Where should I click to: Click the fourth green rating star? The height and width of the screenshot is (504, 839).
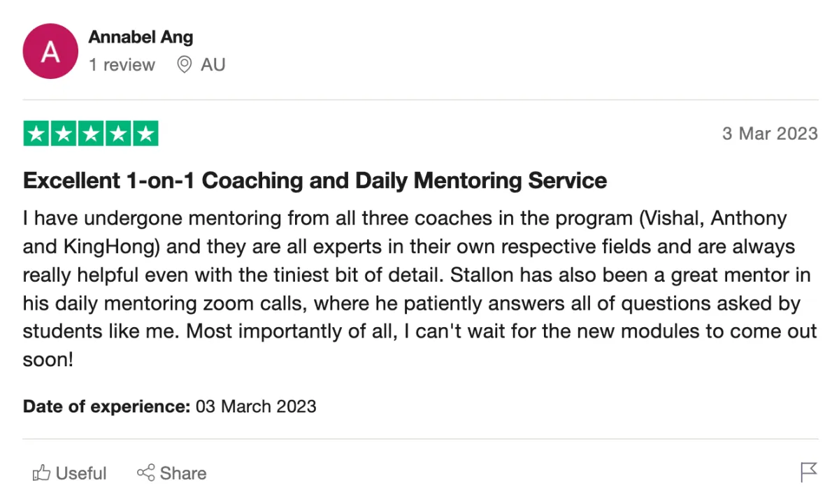click(118, 134)
